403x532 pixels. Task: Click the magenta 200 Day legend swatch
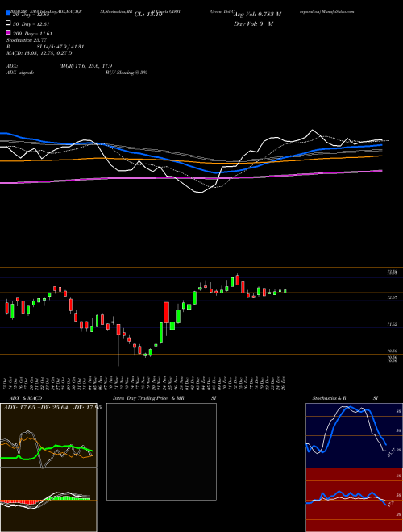(x=8, y=32)
